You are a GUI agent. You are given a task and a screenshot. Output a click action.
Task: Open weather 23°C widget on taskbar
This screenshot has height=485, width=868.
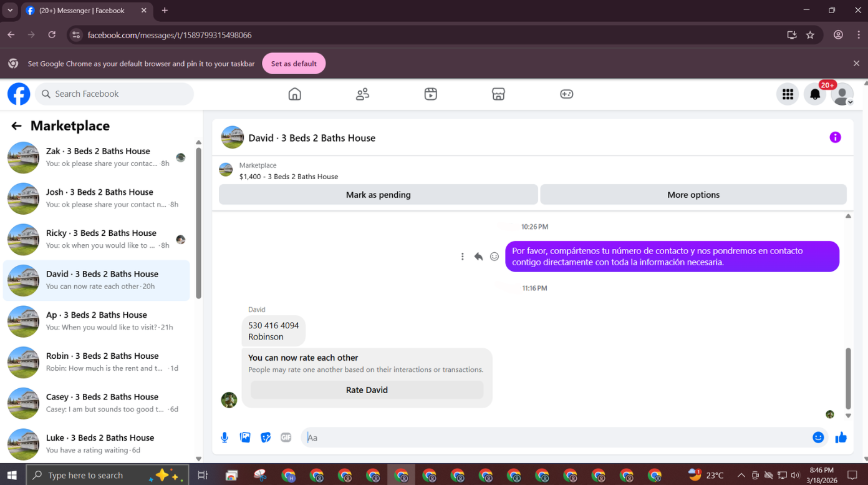click(705, 475)
